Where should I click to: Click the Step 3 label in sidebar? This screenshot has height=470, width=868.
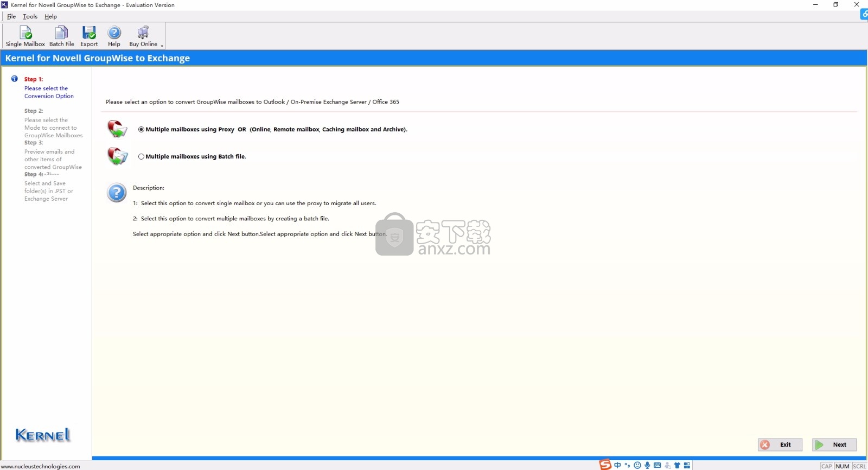coord(34,143)
